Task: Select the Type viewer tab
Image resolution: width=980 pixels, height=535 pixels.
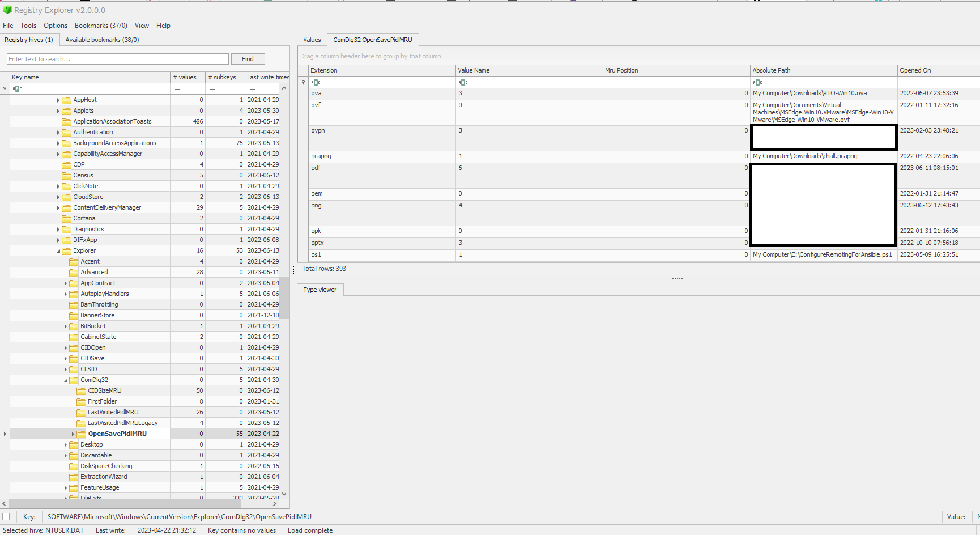Action: click(320, 290)
